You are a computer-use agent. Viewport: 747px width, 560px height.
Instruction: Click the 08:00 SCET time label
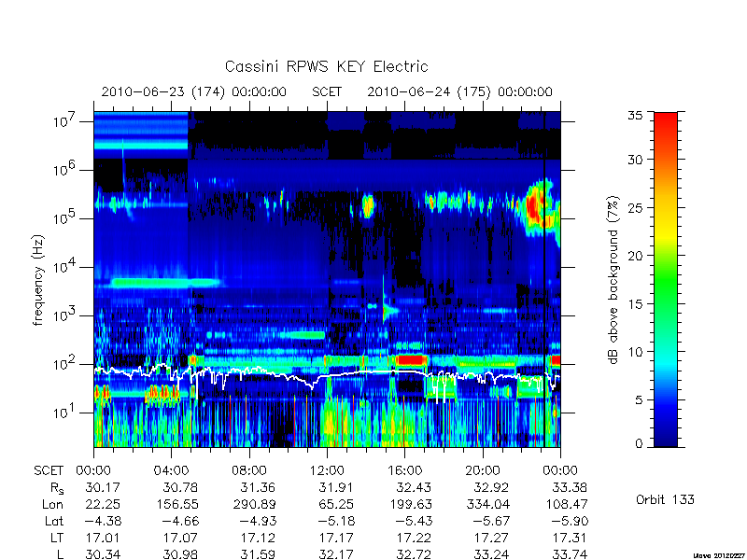pos(249,471)
